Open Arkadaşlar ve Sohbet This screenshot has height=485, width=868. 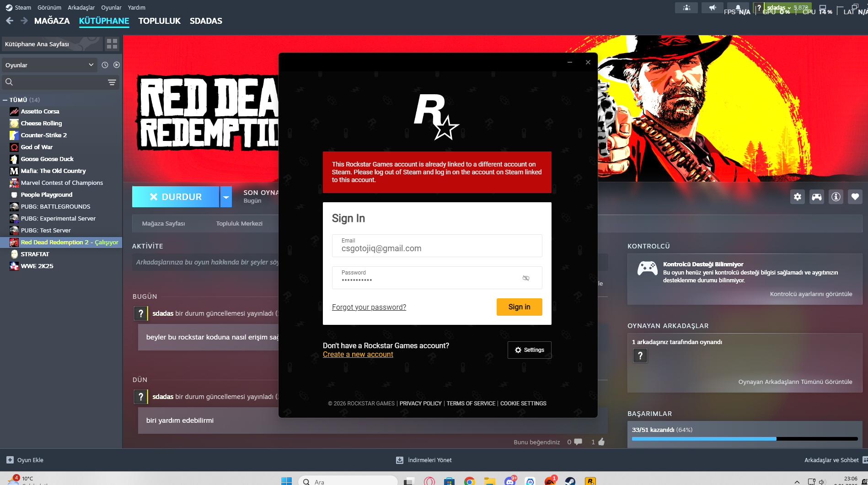(831, 460)
